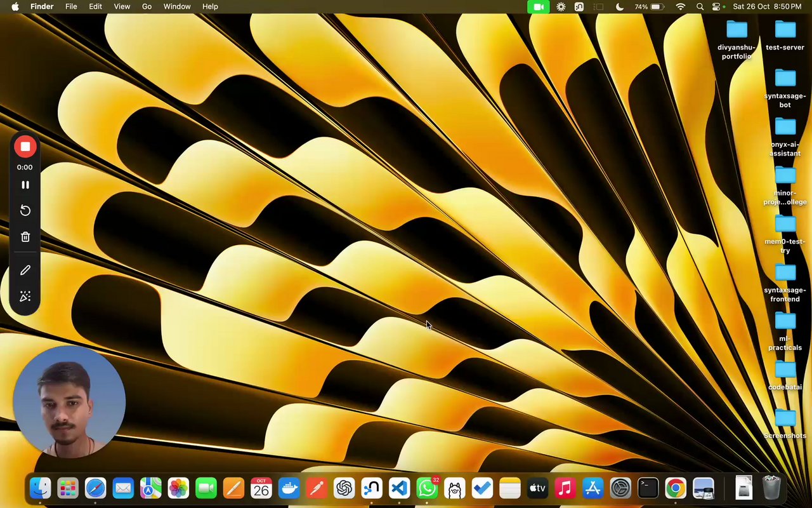Select the codebatai folder
The image size is (812, 508).
tap(785, 375)
